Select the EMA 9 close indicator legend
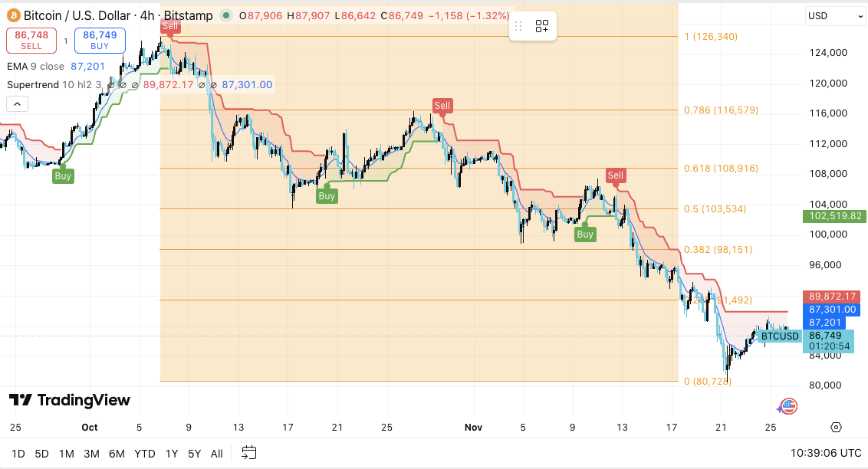Viewport: 868px width, 469px height. 36,67
